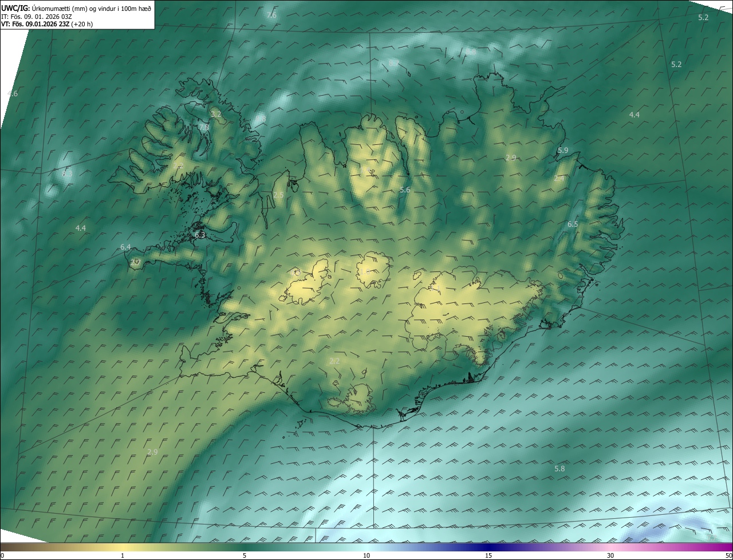Click the "2.5" value label

[278, 195]
